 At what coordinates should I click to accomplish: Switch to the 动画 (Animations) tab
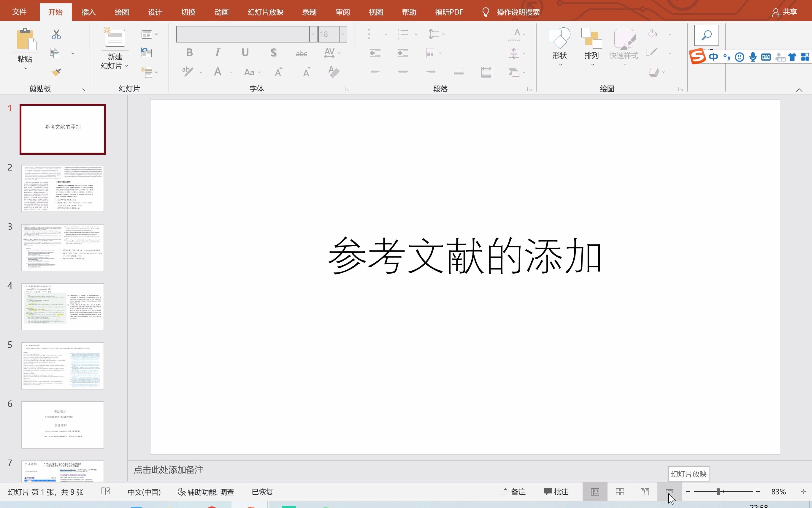pos(221,12)
